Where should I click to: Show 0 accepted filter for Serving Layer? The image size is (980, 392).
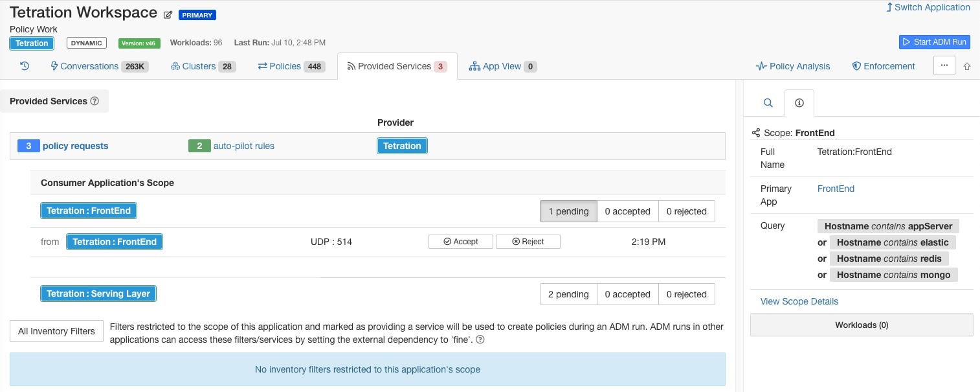[x=627, y=294]
